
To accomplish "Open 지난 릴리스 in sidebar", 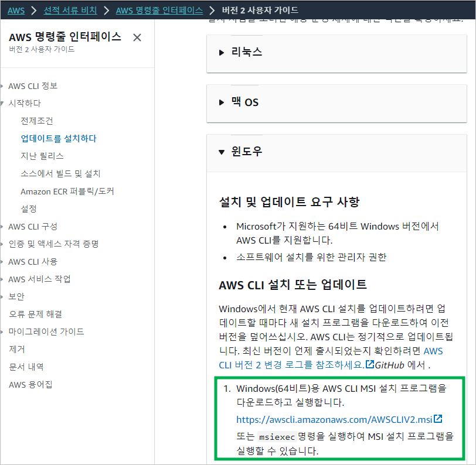I will click(42, 156).
